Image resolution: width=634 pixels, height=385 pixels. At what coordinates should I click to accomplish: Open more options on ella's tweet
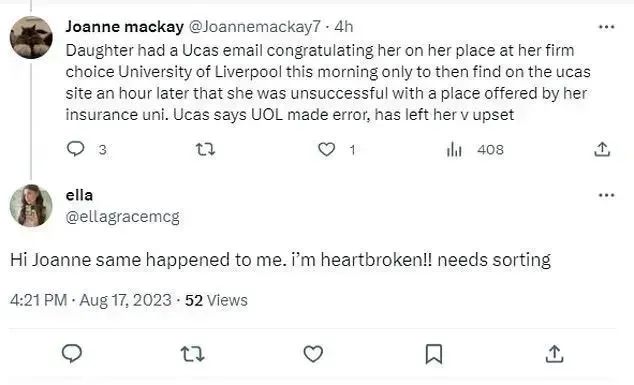[607, 195]
